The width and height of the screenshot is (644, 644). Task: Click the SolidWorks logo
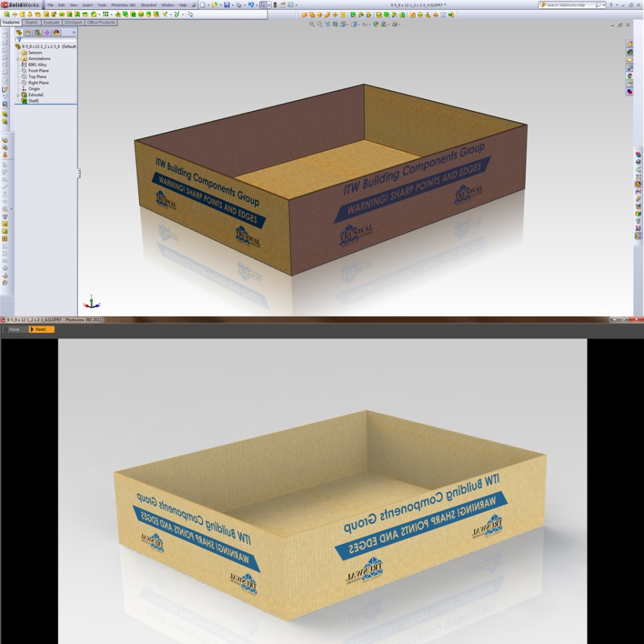(21, 5)
